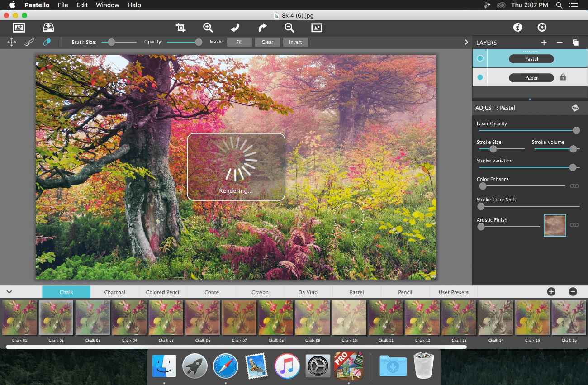Click the zoom out magnifier icon
Screen dimensions: 588x385
click(289, 28)
